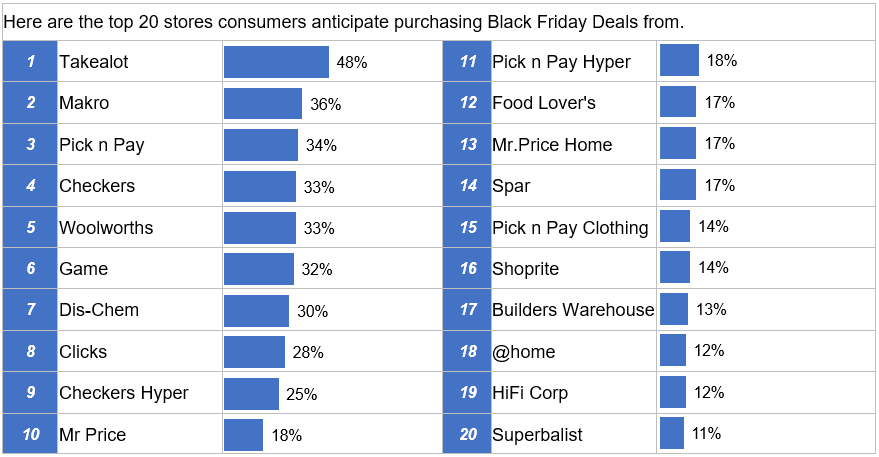Select the Mr.Price Home store name
The height and width of the screenshot is (457, 879).
[x=552, y=145]
